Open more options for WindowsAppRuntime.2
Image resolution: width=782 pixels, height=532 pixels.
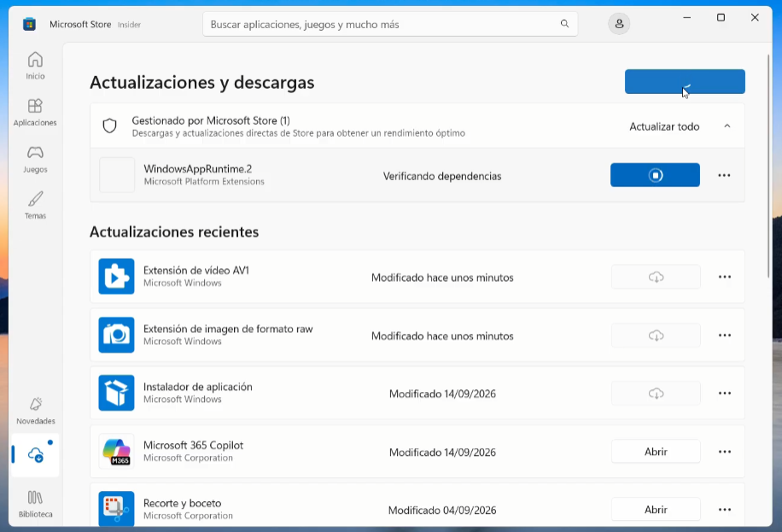coord(724,175)
